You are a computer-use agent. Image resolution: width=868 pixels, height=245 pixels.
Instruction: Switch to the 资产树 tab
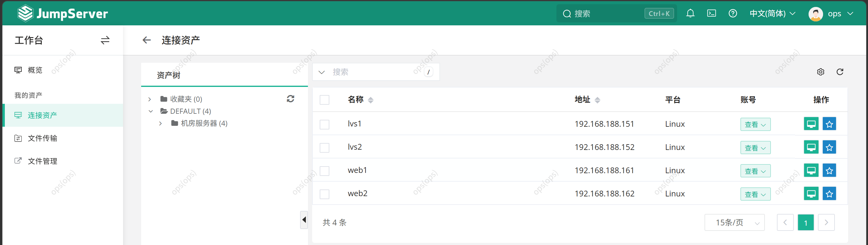pyautogui.click(x=169, y=75)
